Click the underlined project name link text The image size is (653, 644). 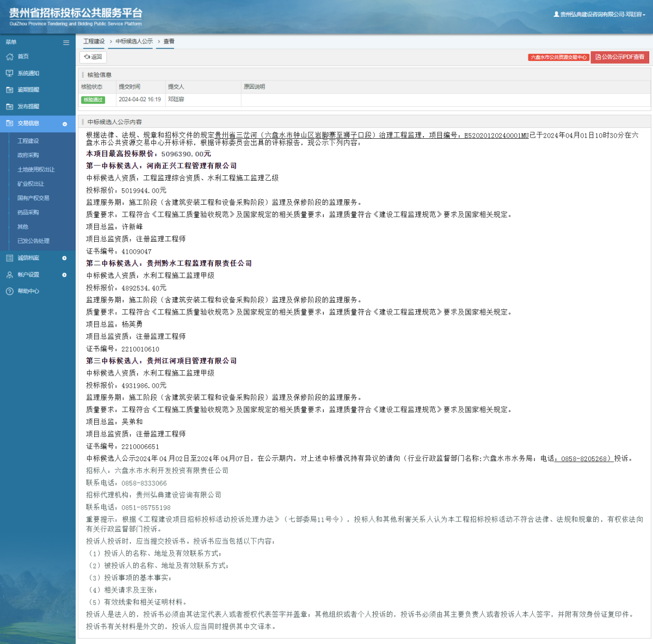tap(372, 135)
